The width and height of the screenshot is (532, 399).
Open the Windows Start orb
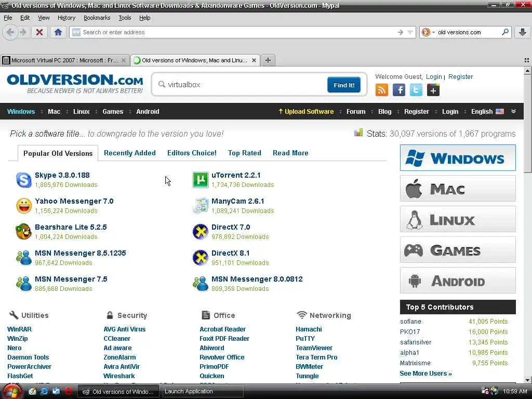point(13,392)
